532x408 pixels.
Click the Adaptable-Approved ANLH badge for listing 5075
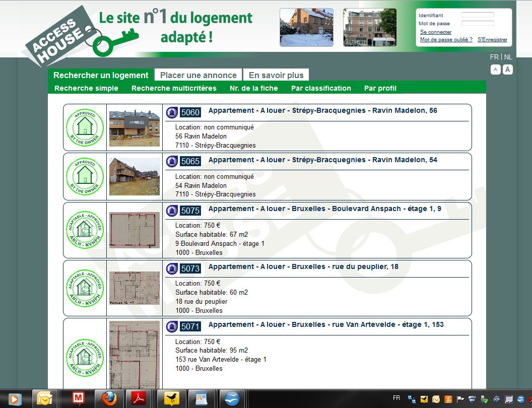click(85, 230)
